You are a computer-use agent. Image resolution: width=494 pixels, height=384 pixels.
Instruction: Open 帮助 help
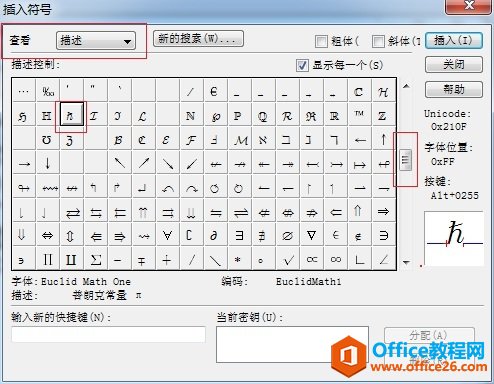[x=454, y=89]
